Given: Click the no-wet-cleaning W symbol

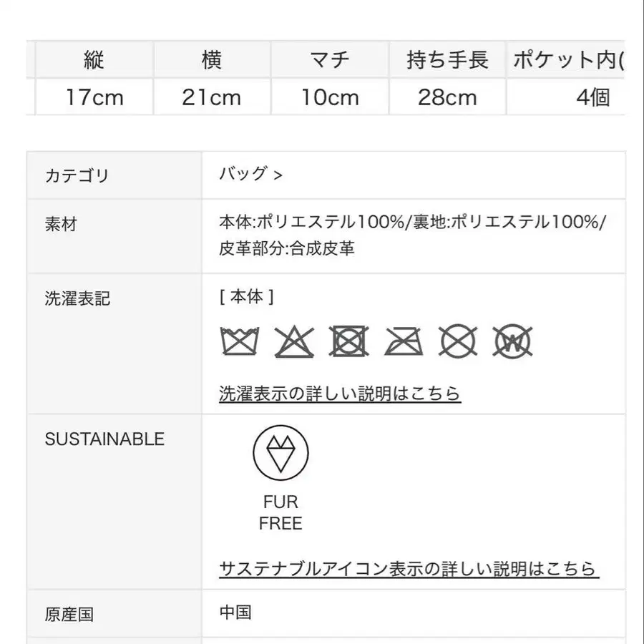Looking at the screenshot, I should tap(514, 341).
